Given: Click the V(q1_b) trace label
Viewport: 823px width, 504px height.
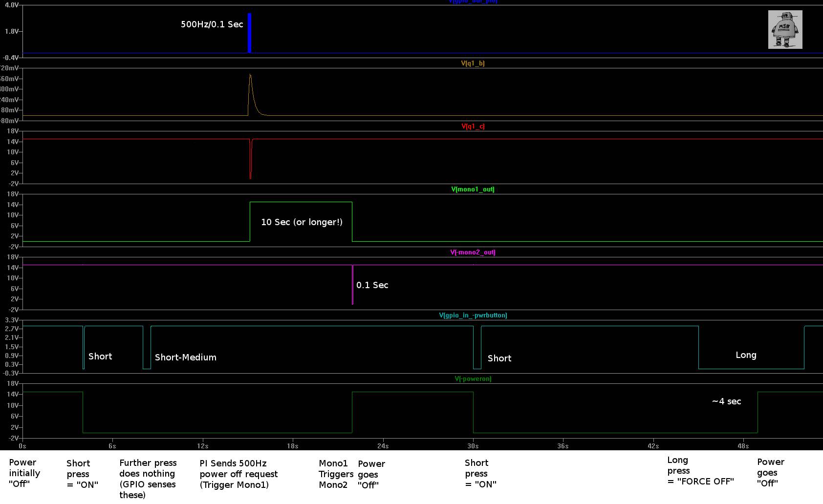Looking at the screenshot, I should (x=473, y=63).
